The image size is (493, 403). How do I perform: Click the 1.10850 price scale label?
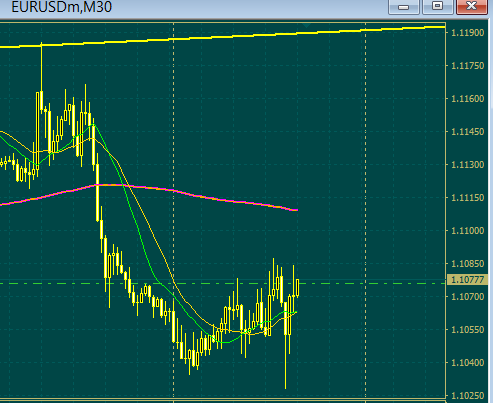click(467, 264)
